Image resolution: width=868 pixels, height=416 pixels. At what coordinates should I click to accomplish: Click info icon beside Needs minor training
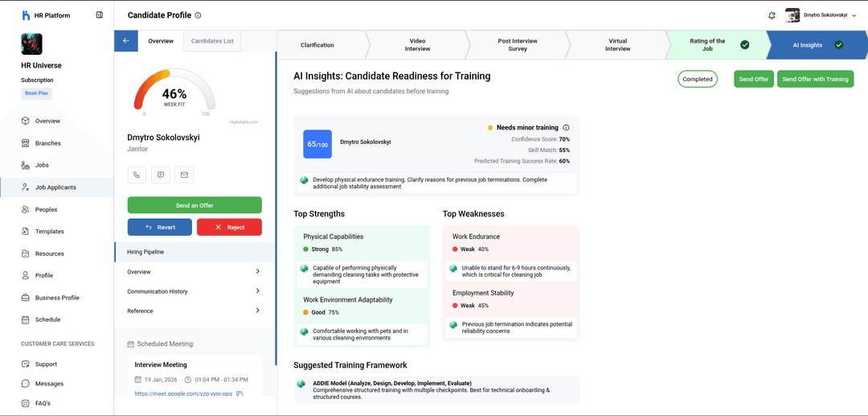point(566,127)
